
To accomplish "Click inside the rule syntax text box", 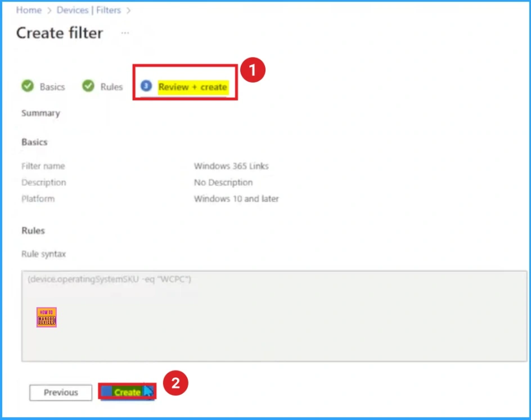I will point(274,316).
